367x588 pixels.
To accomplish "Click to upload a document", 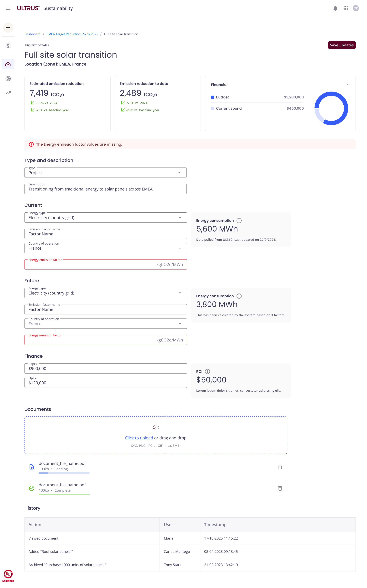I will (x=139, y=437).
